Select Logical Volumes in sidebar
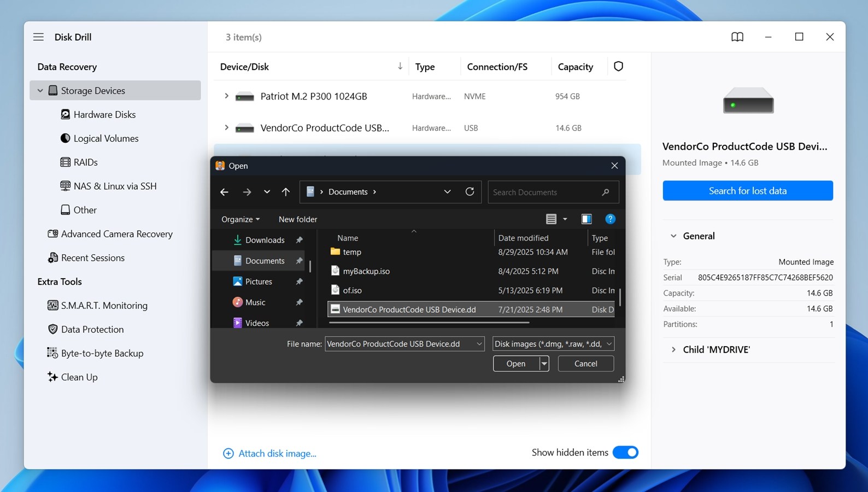The width and height of the screenshot is (868, 492). point(105,138)
